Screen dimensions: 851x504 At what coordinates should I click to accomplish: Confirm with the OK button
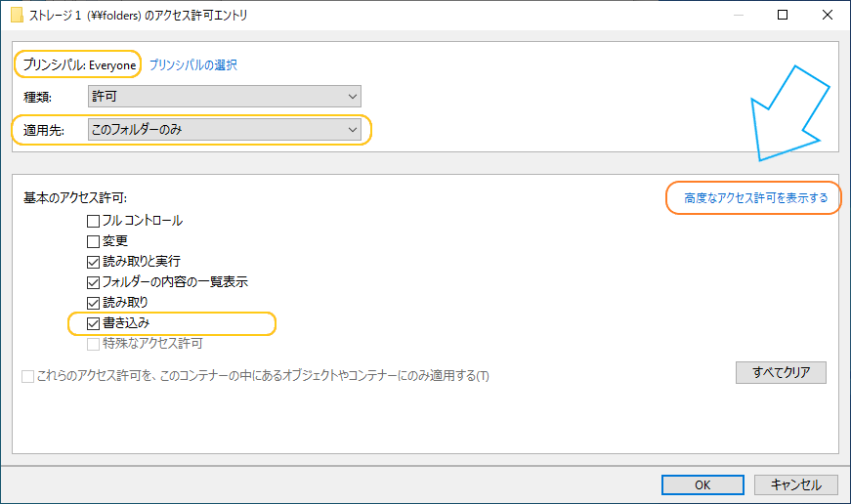702,485
